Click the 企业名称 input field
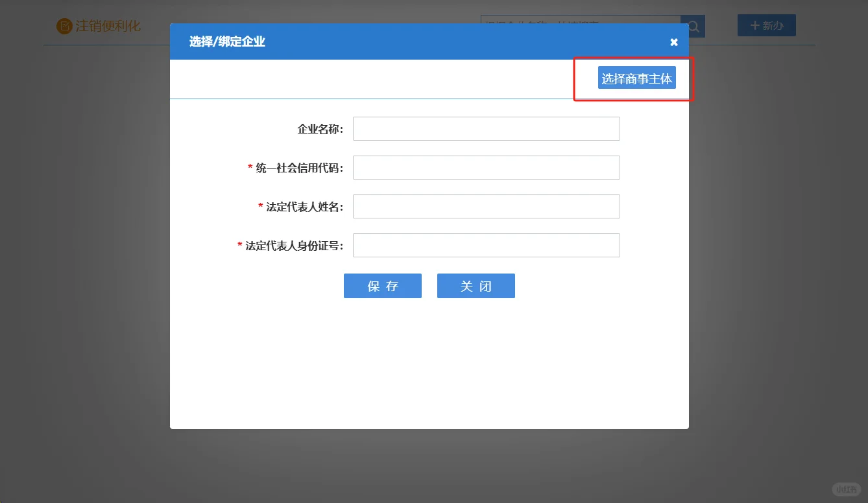This screenshot has width=868, height=503. [x=486, y=128]
